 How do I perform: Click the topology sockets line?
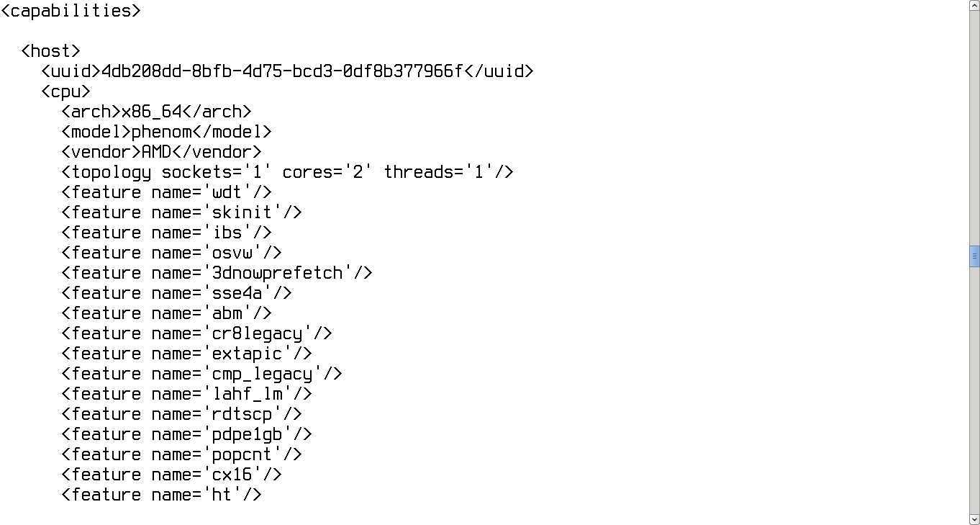click(x=287, y=172)
